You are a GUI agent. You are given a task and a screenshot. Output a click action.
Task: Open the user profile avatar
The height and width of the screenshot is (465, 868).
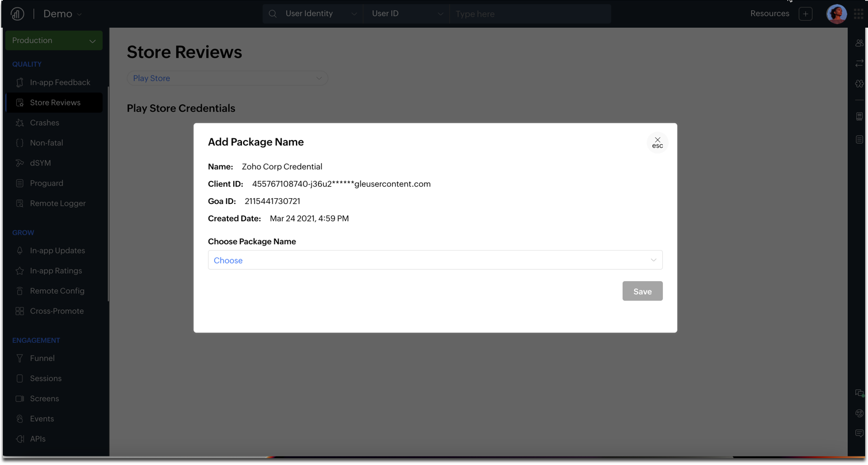click(836, 14)
